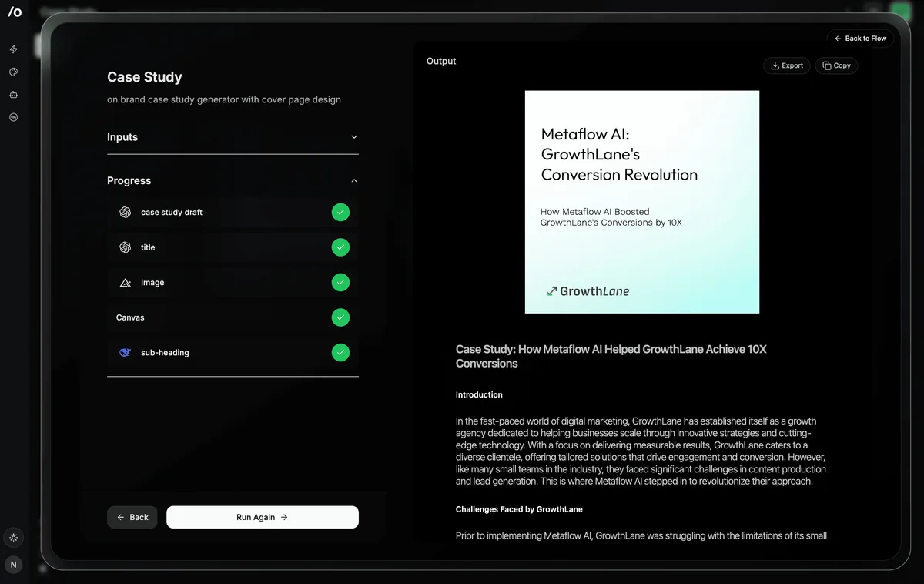The height and width of the screenshot is (584, 924).
Task: Click the Introduction heading in output
Action: [479, 394]
